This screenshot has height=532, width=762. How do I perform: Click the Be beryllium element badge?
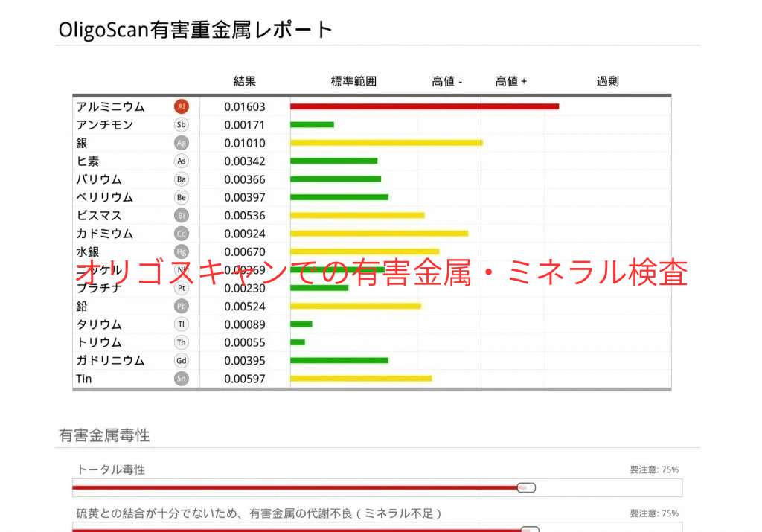pos(182,197)
